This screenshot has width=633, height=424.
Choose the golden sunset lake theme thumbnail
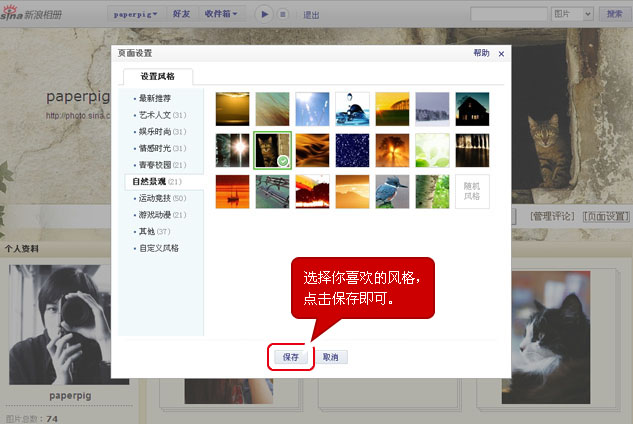232,109
